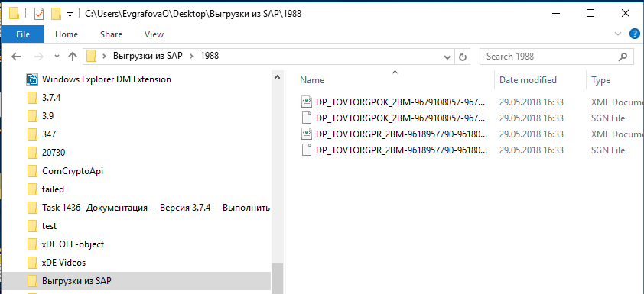Click blank file icon of DP_TOVTORGPR SGN
Image resolution: width=644 pixels, height=294 pixels.
(307, 150)
